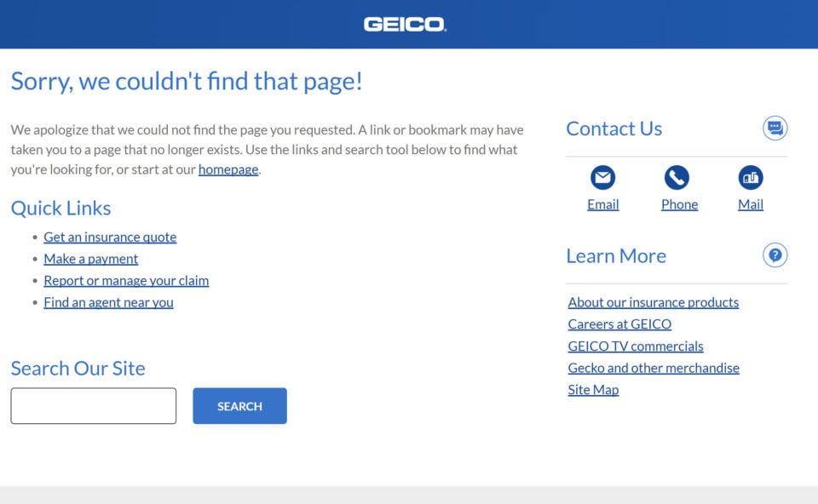Open Report or manage your claim
This screenshot has height=504, width=818.
point(126,280)
